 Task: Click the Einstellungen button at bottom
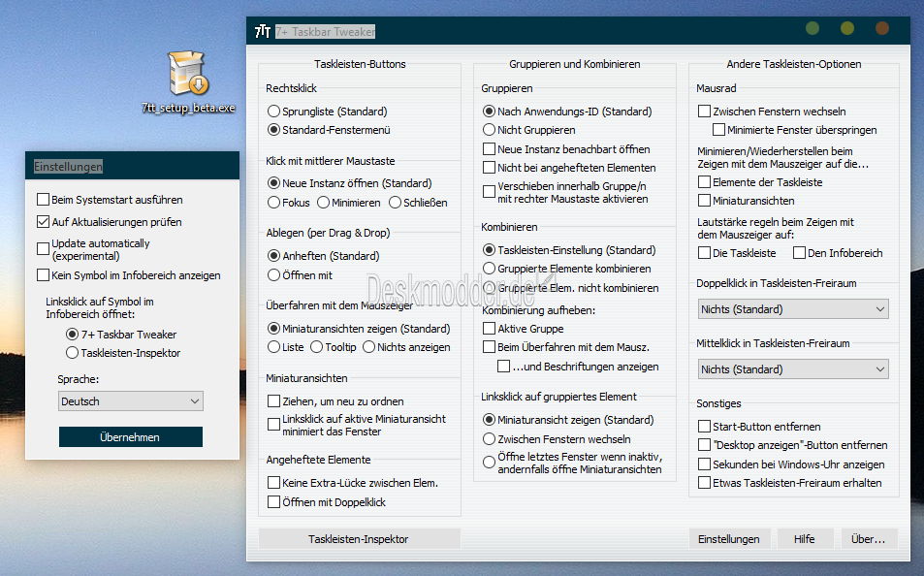[x=729, y=539]
